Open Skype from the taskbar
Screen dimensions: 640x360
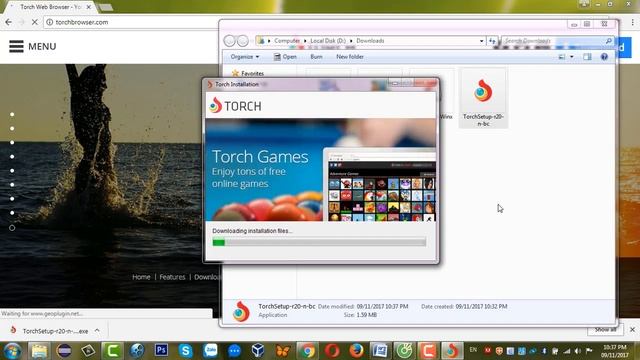click(185, 351)
